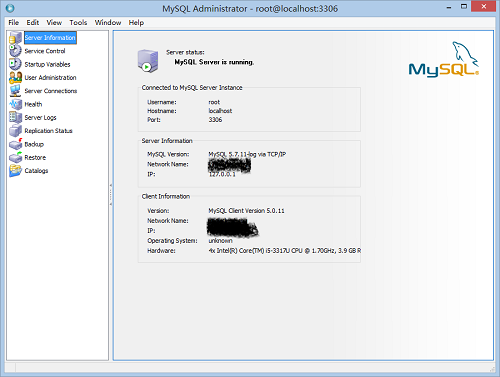Click the Startup Variables icon
Viewport: 500px width, 377px height.
tap(15, 64)
